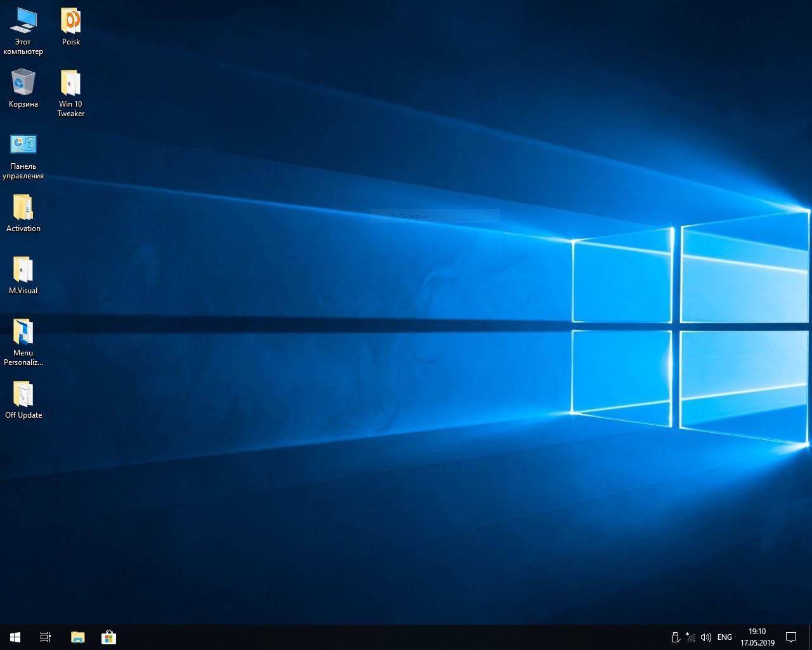
Task: Select the M.Visual folder icon
Action: pos(23,275)
